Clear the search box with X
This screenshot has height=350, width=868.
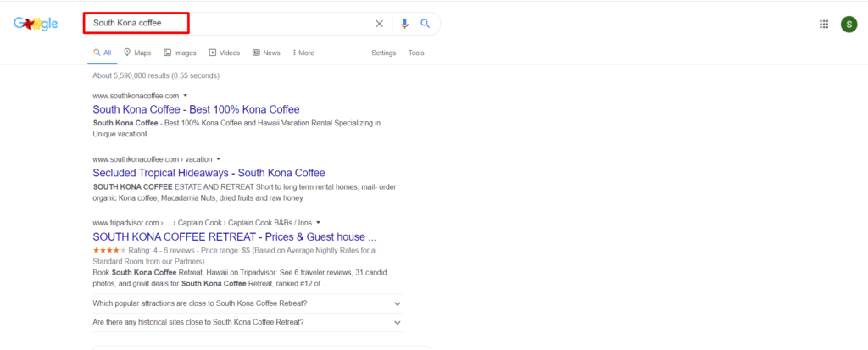click(x=379, y=24)
